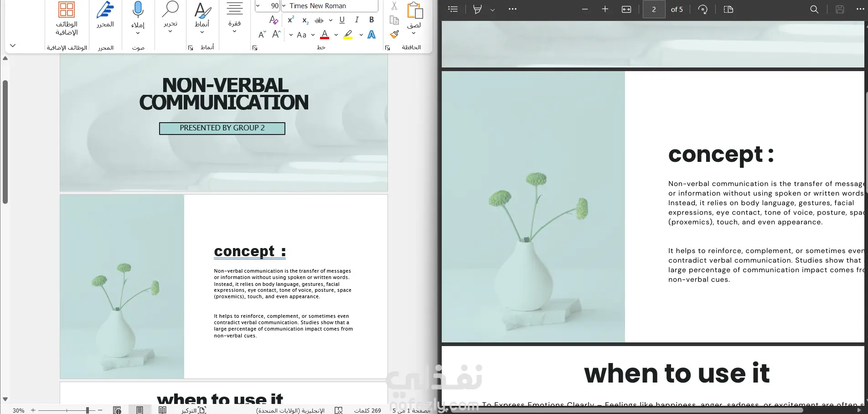Expand the font size dropdown showing 90
This screenshot has width=868, height=414.
(x=258, y=6)
